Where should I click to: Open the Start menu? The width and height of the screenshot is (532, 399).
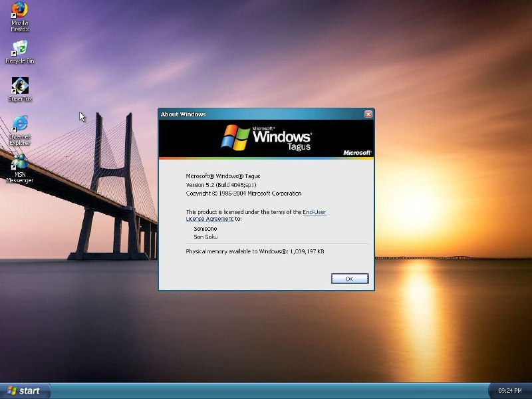click(x=25, y=391)
